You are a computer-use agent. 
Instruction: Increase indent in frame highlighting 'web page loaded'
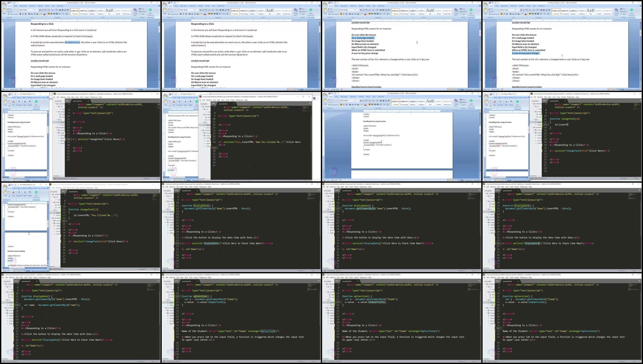pyautogui.click(x=383, y=10)
